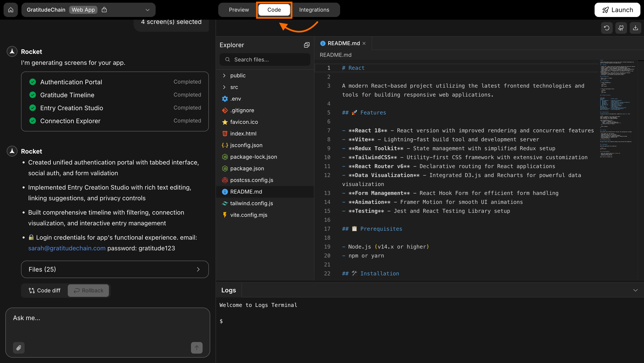Viewport: 644px width, 363px height.
Task: Click the sarah@gratitudechain.com email link
Action: [x=66, y=248]
